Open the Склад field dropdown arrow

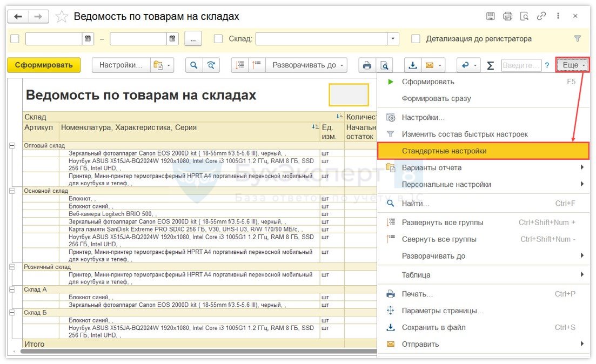pos(393,39)
